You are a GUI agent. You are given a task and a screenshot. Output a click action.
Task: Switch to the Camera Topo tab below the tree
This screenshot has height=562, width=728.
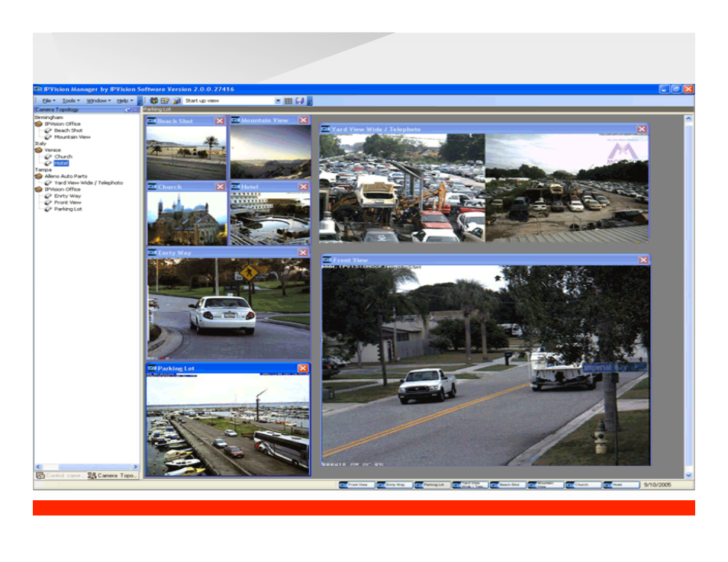[113, 476]
